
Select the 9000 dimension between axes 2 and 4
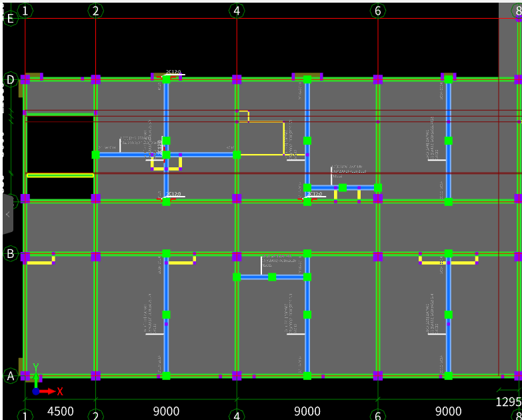[166, 411]
